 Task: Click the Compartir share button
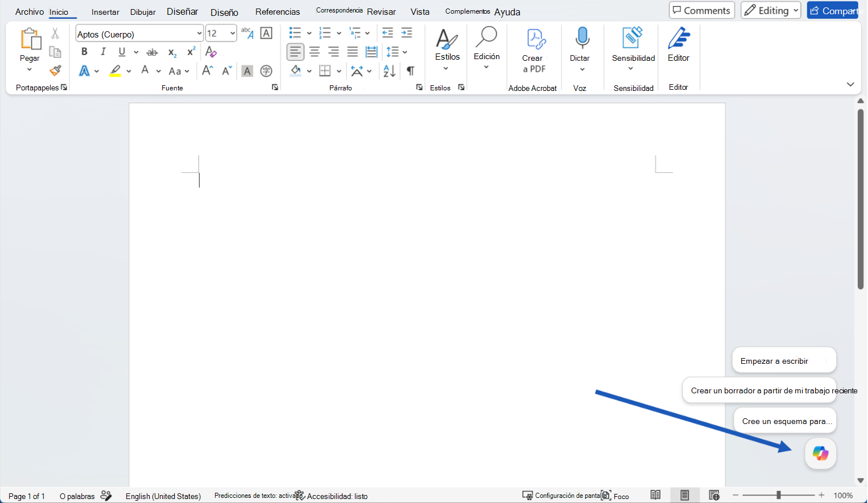(833, 10)
